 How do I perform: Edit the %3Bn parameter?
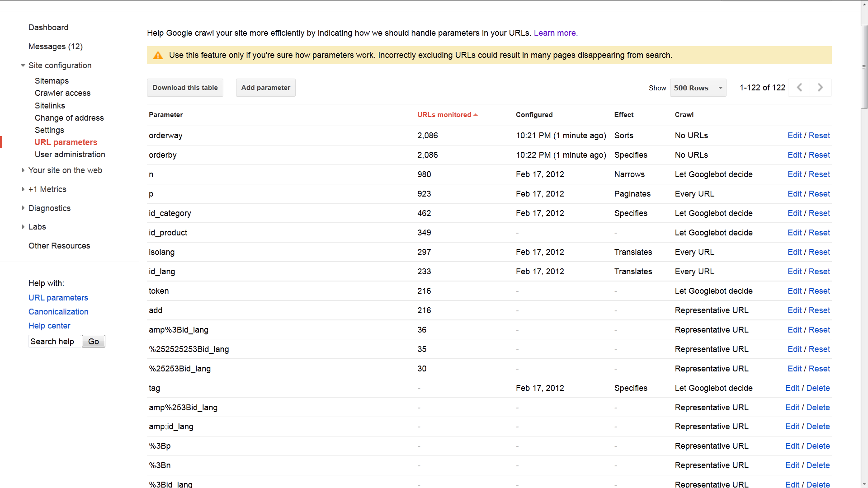792,465
